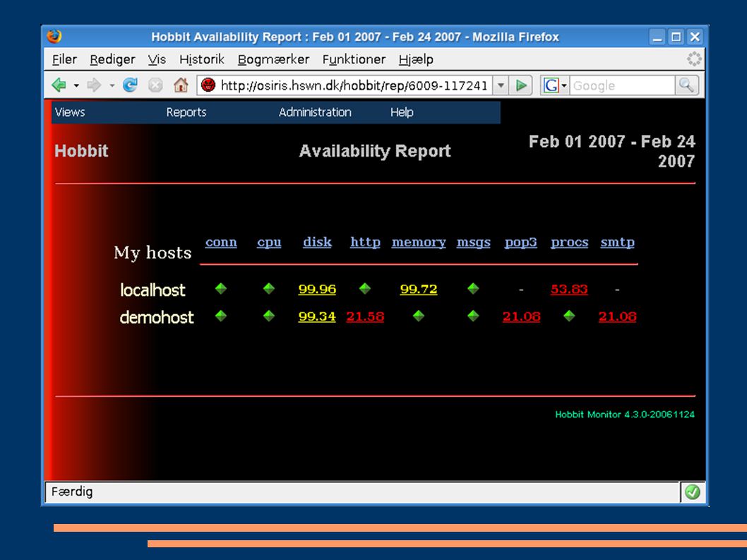This screenshot has height=560, width=747.
Task: Click demohost procs green status icon
Action: [569, 316]
